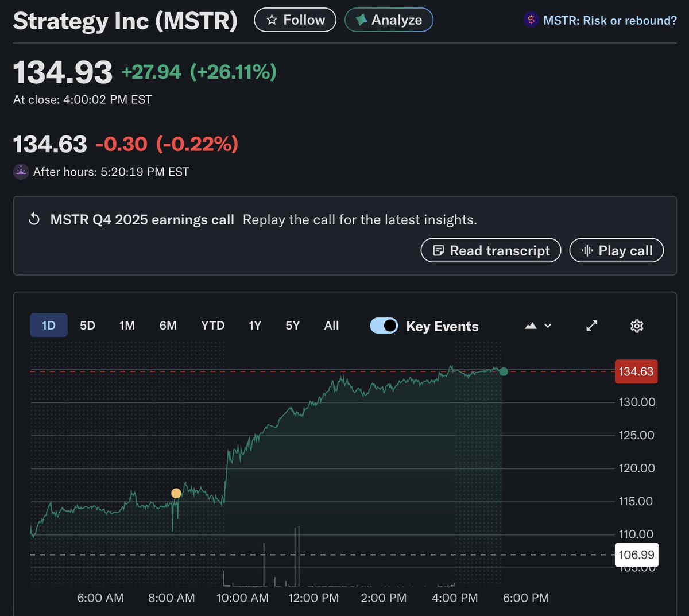Click the 10:00 AM time axis label
Image resolution: width=689 pixels, height=616 pixels.
click(x=242, y=598)
